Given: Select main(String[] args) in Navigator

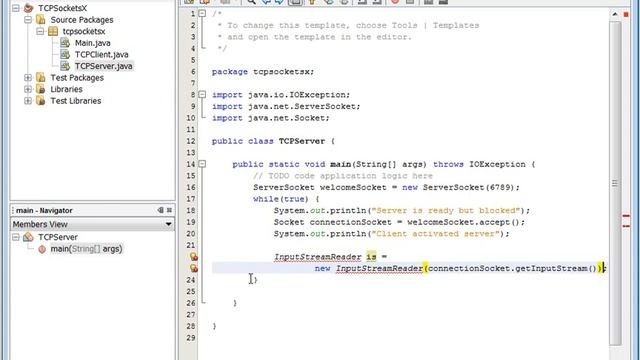Looking at the screenshot, I should [86, 249].
